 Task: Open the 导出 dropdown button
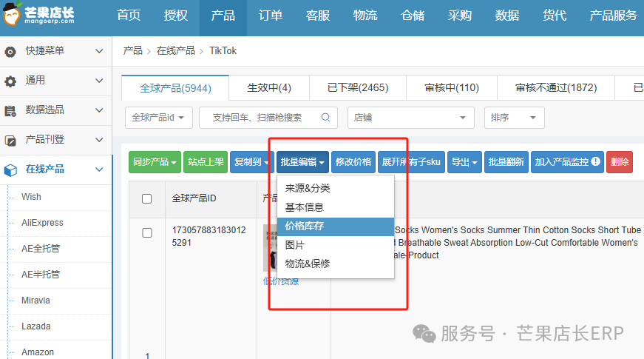(464, 162)
